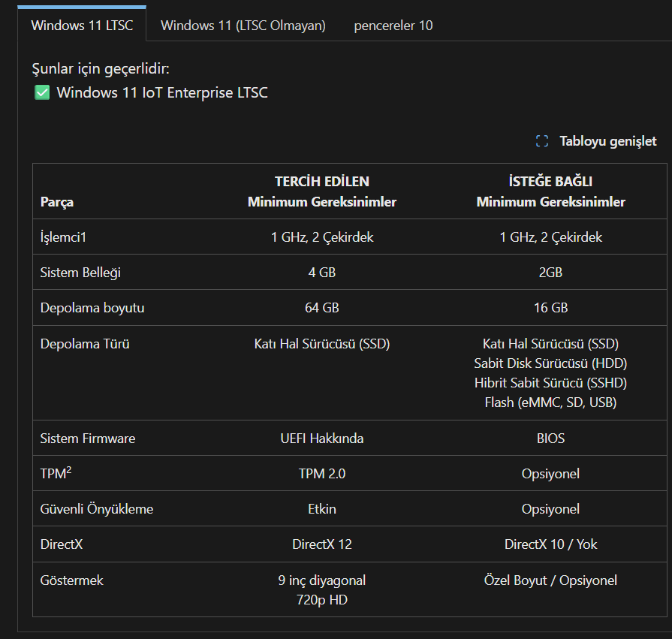This screenshot has width=672, height=639.
Task: Select the Windows 11 IoT Enterprise LTSC text
Action: click(x=162, y=92)
